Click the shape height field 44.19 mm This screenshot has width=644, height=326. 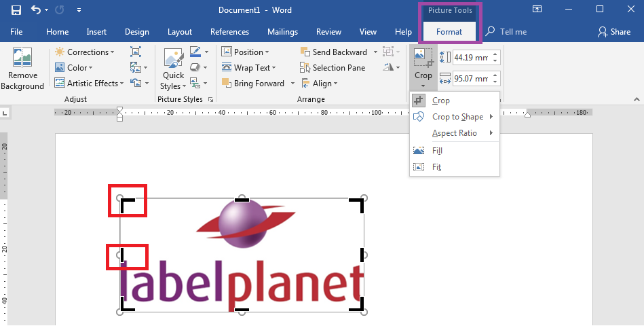(x=472, y=58)
